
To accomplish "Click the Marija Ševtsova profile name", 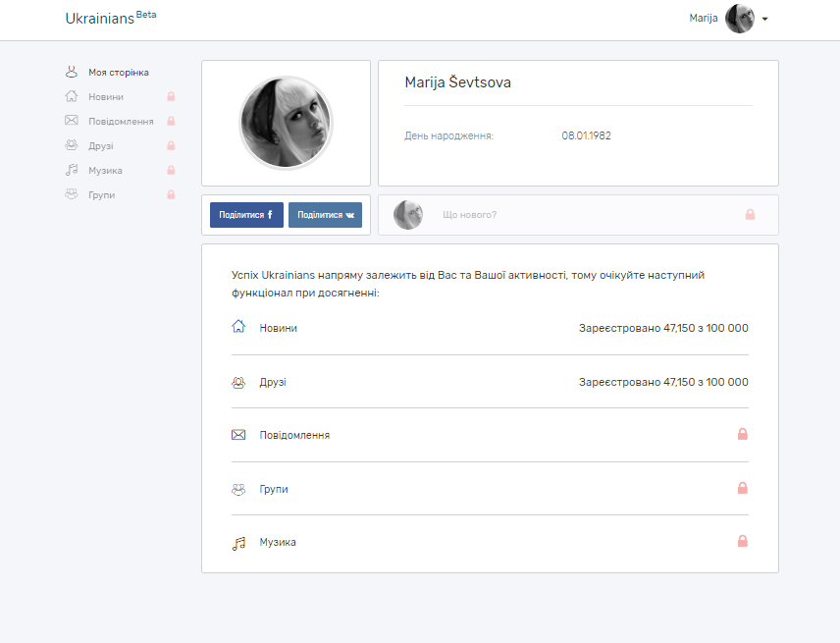I will (457, 82).
